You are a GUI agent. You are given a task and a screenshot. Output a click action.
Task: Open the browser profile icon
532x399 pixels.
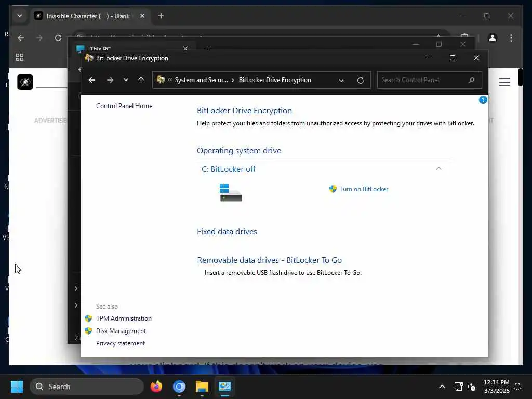point(493,38)
